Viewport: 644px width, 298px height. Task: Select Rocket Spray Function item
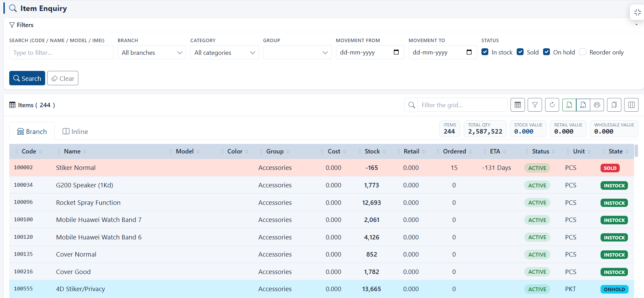88,203
